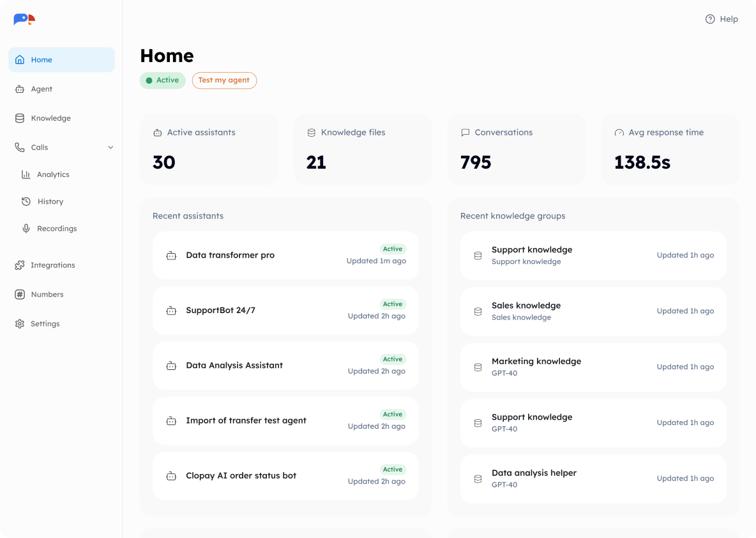
Task: Click the Analytics bar chart icon
Action: [26, 174]
